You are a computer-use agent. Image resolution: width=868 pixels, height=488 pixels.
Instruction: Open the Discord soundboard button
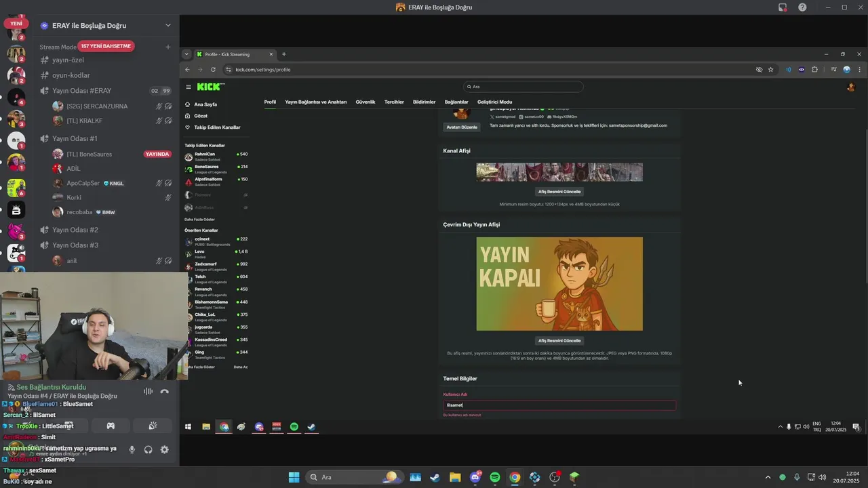(153, 426)
